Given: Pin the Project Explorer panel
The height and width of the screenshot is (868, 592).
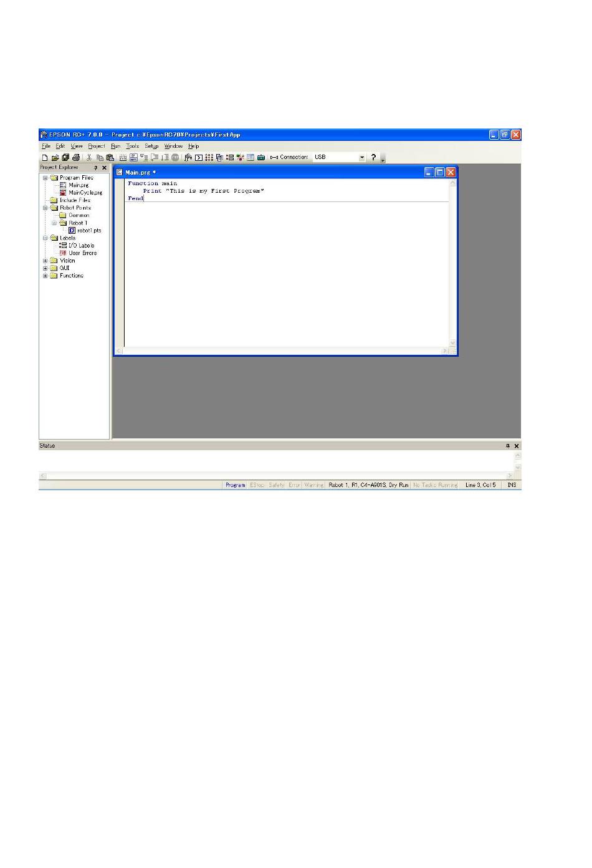Looking at the screenshot, I should click(96, 168).
